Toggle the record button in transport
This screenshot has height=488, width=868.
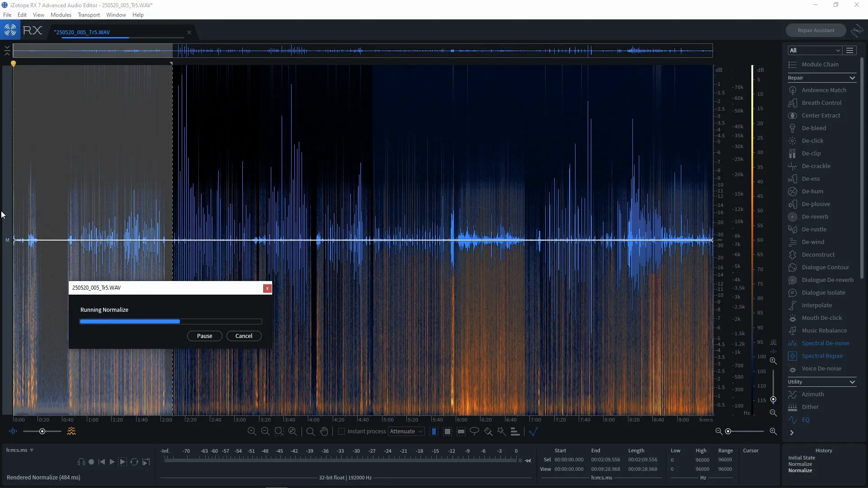(x=91, y=462)
